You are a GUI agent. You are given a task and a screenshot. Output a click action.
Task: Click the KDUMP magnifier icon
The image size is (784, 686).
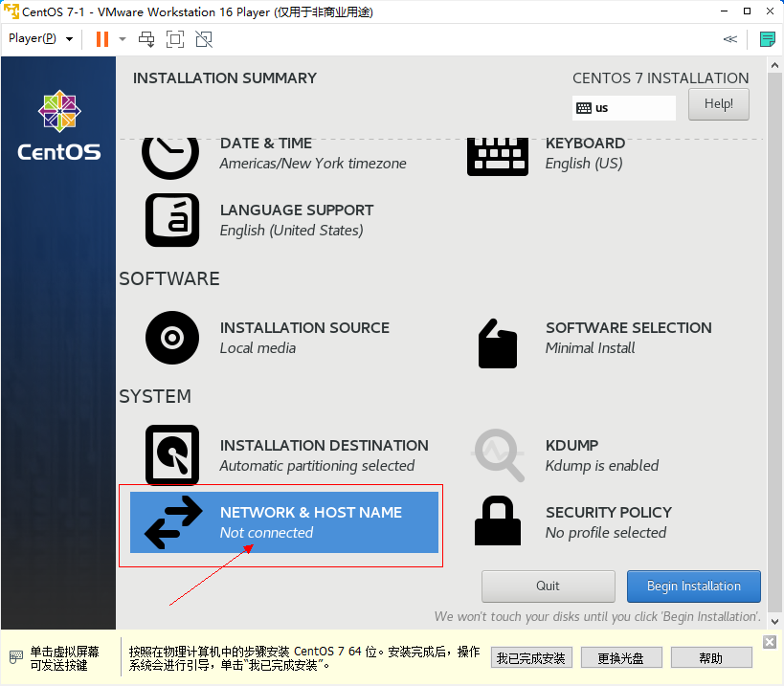(499, 455)
